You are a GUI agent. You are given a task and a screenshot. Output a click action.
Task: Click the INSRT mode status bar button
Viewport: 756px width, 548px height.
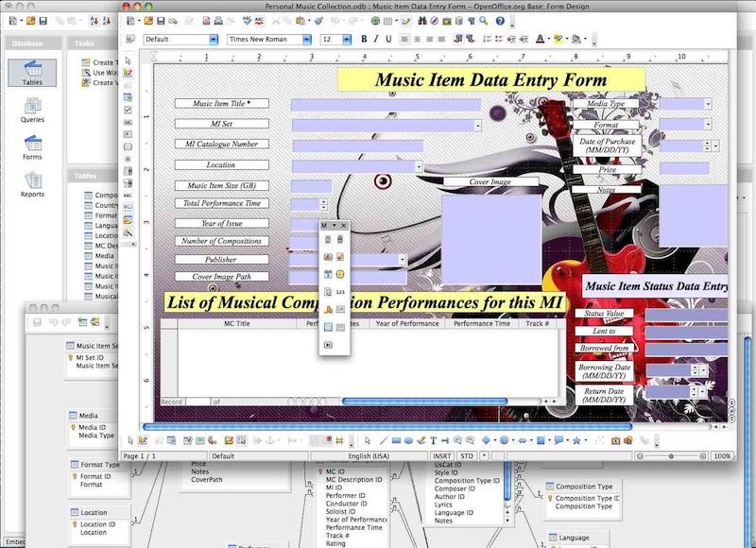tap(444, 456)
